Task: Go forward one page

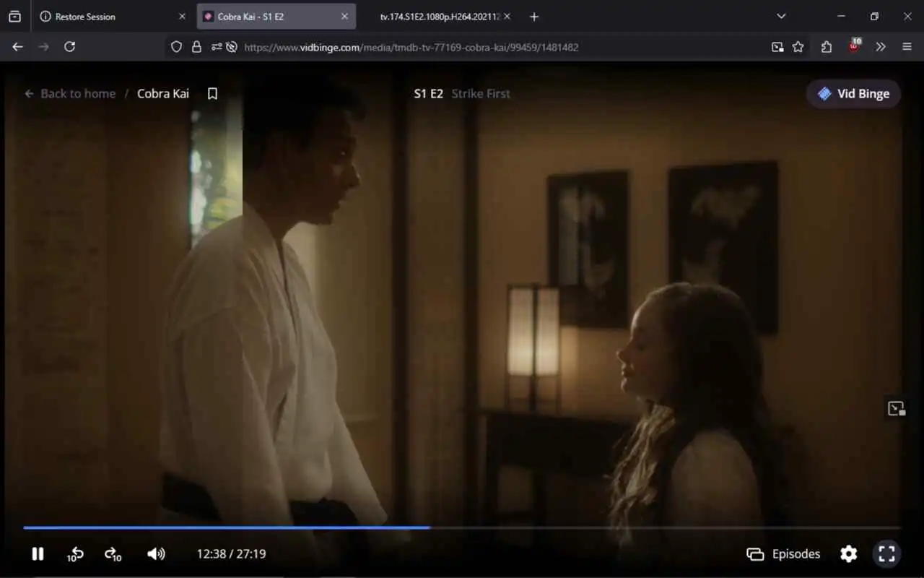Action: [x=43, y=47]
